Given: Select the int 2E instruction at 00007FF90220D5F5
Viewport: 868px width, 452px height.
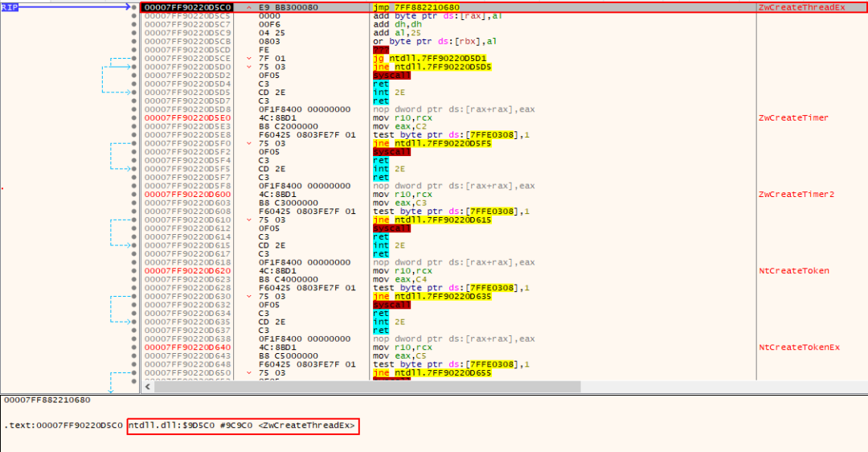Looking at the screenshot, I should tap(389, 169).
